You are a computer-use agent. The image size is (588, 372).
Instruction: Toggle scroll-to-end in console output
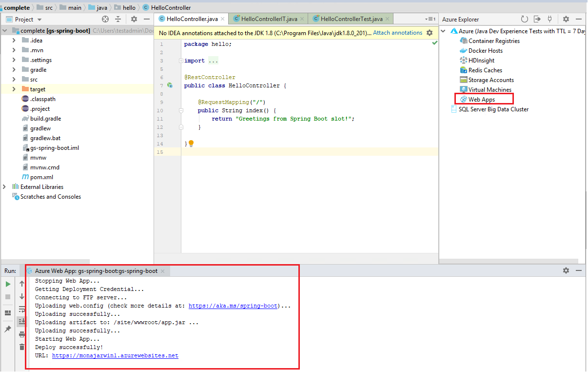point(21,321)
